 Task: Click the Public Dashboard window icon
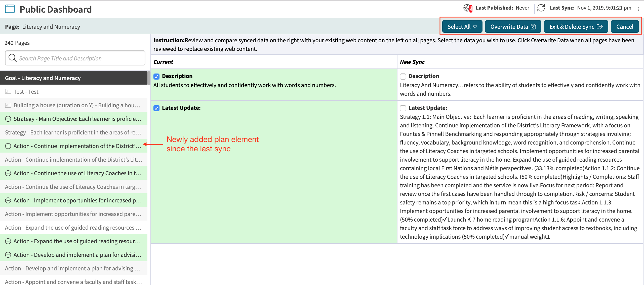tap(10, 9)
